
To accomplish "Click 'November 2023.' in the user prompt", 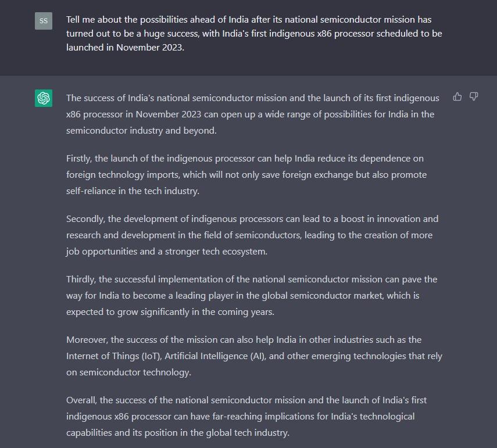I will [150, 48].
